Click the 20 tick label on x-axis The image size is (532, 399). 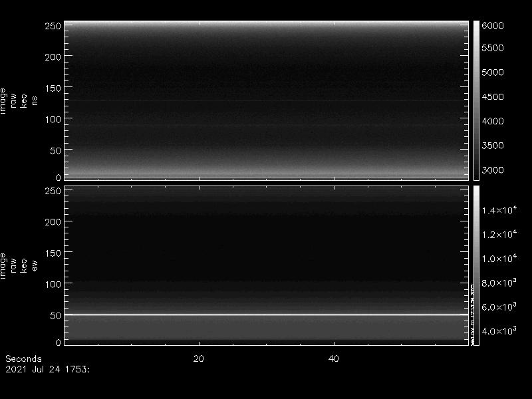click(198, 358)
